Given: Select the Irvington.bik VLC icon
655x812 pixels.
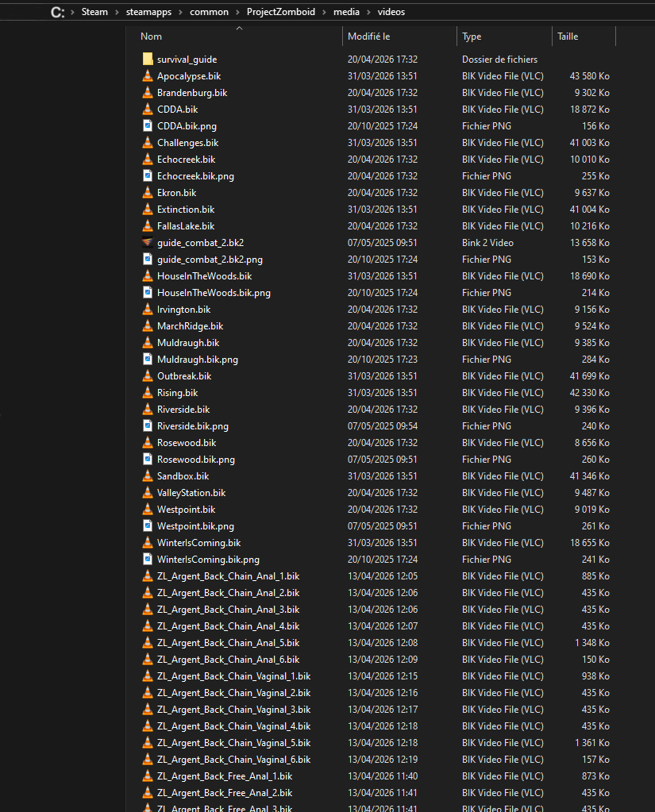Looking at the screenshot, I should tap(148, 309).
